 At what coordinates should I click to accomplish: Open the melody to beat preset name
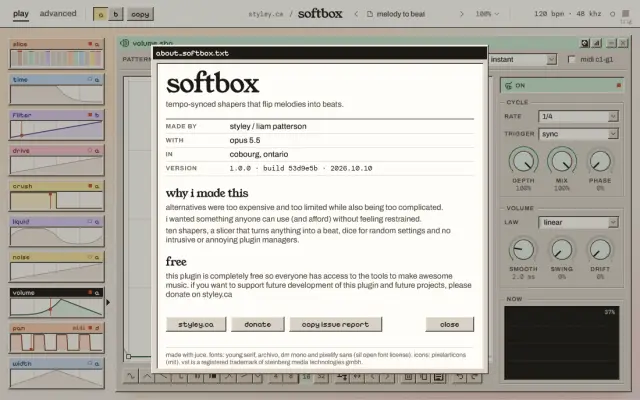400,14
